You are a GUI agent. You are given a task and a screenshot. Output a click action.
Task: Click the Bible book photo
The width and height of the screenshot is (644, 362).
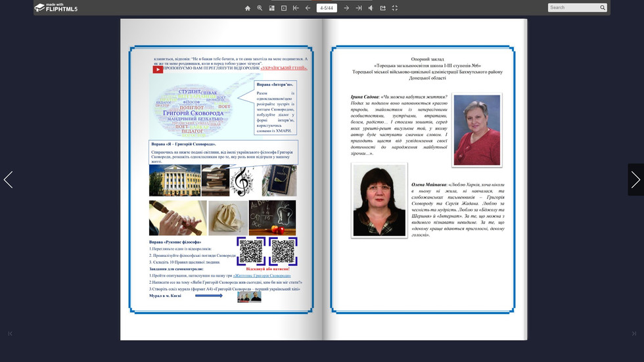point(279,181)
